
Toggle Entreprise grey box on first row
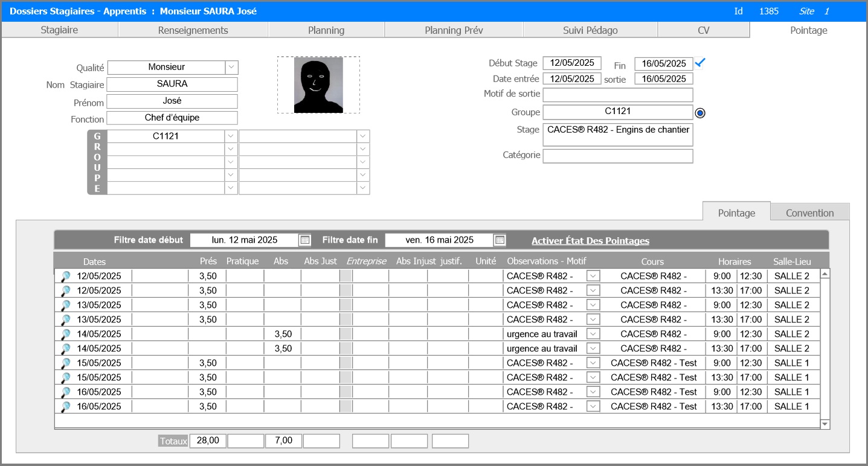[x=346, y=276]
